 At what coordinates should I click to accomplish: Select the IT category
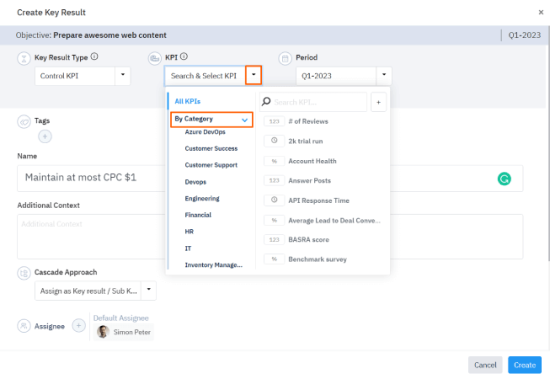click(x=188, y=248)
